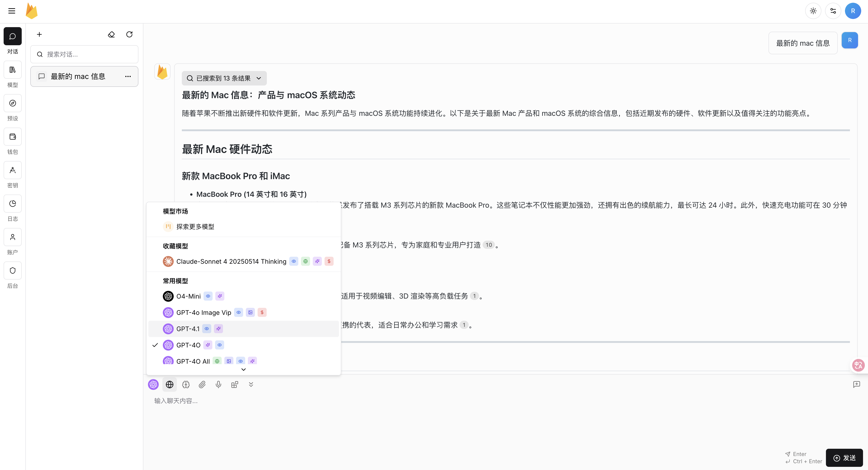Open the ChatGPT model selector icon
868x470 pixels.
[x=153, y=385]
